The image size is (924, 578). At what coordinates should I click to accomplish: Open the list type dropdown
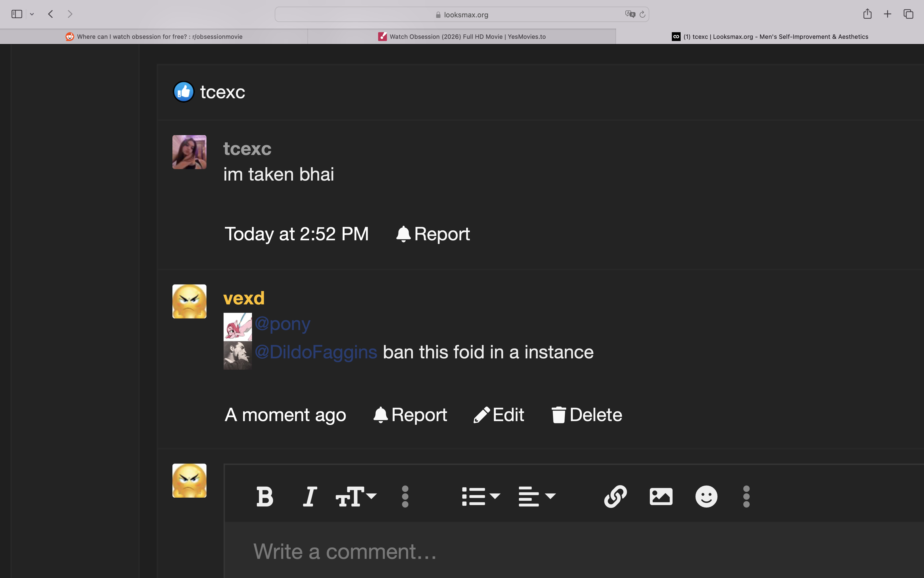point(481,497)
